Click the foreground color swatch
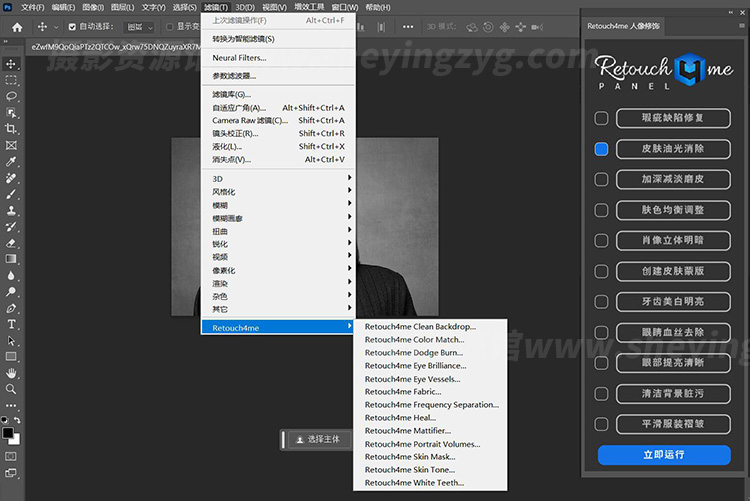This screenshot has height=501, width=750. coord(9,434)
